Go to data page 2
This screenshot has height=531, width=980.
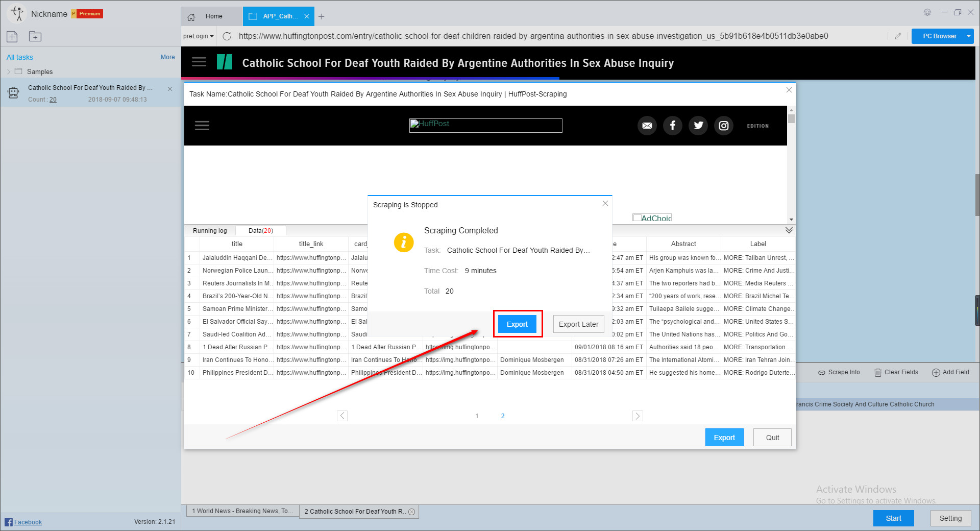[503, 416]
